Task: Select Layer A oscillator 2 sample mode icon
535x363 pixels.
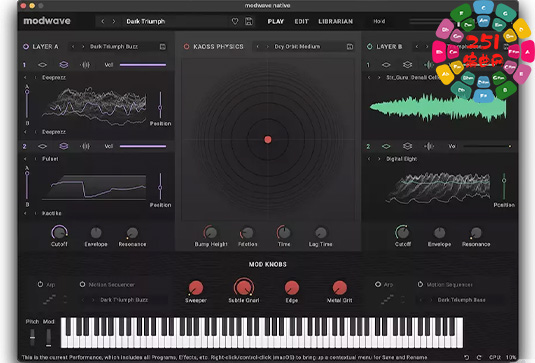Action: click(x=85, y=146)
